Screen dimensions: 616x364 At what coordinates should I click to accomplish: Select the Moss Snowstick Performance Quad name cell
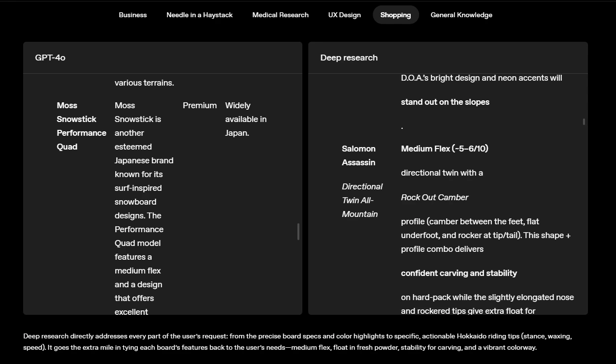81,126
